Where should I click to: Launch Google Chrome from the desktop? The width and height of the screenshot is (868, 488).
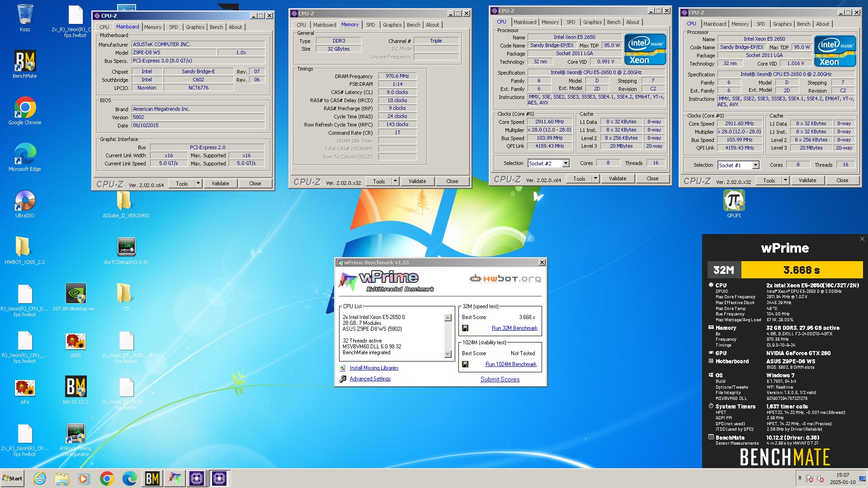click(25, 111)
